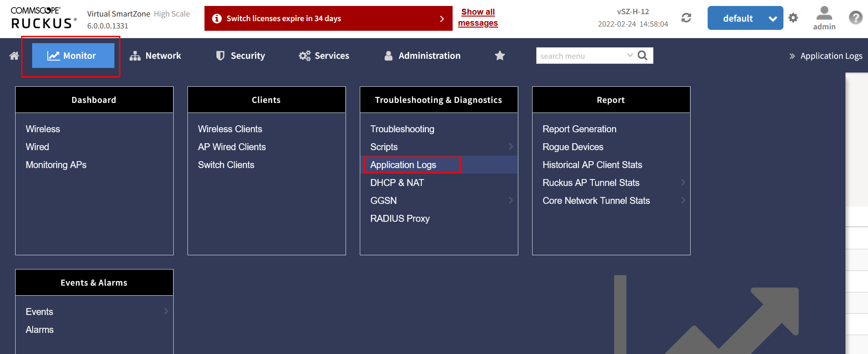
Task: Expand Ruckus AP Tunnel Stats submenu arrow
Action: [683, 182]
